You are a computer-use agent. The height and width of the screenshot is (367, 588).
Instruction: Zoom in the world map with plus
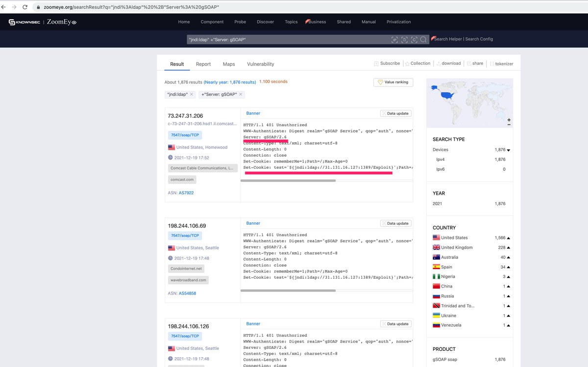pyautogui.click(x=509, y=120)
